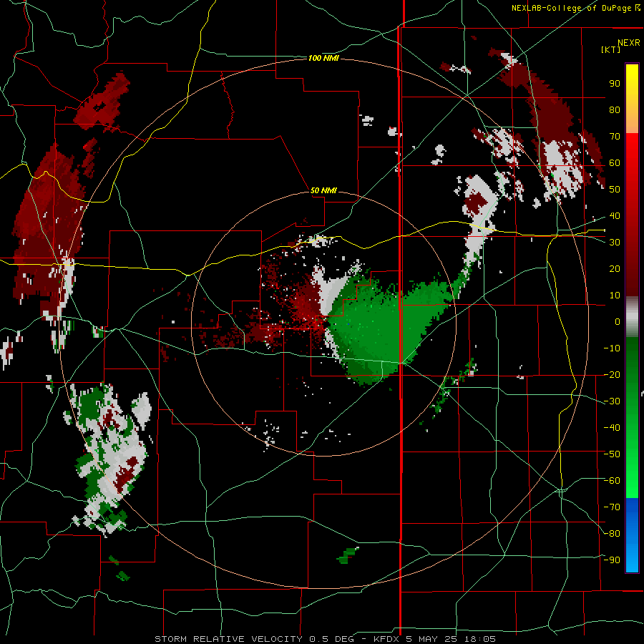
Task: Click the 20 value on the velocity scale
Action: click(615, 268)
